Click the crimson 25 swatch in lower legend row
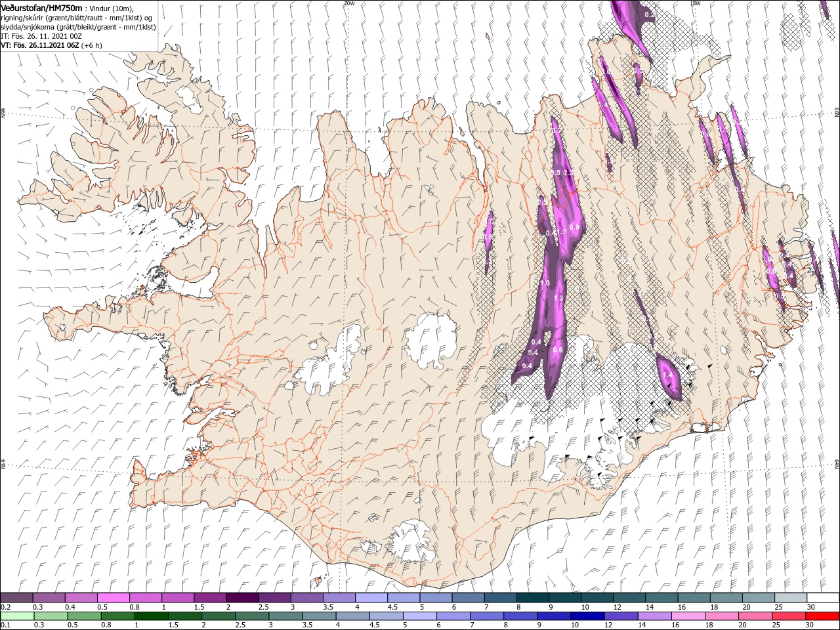The width and height of the screenshot is (840, 630). (x=789, y=616)
